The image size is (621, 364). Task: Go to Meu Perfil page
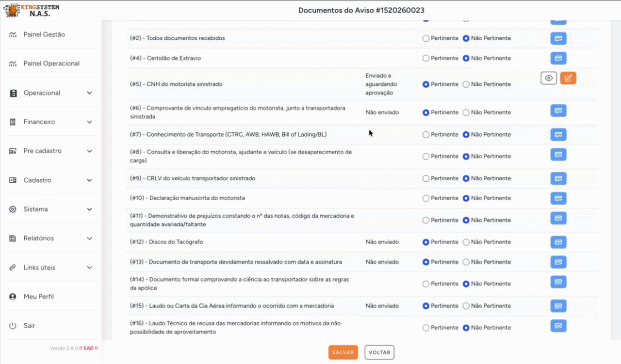38,297
